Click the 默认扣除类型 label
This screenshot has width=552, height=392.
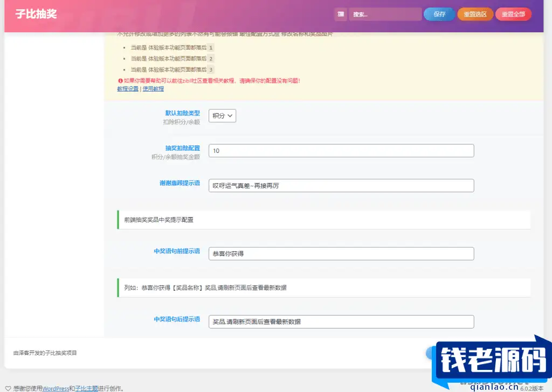coord(182,113)
